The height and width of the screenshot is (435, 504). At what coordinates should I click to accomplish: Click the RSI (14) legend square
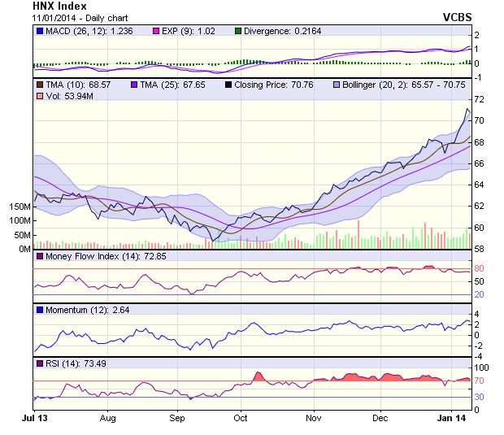(40, 363)
